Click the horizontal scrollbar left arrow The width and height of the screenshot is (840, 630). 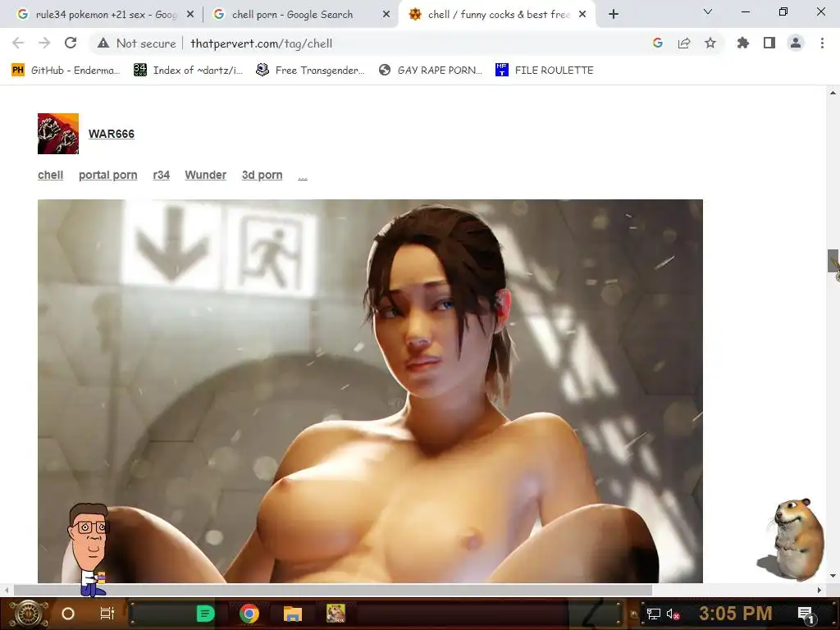(x=7, y=590)
